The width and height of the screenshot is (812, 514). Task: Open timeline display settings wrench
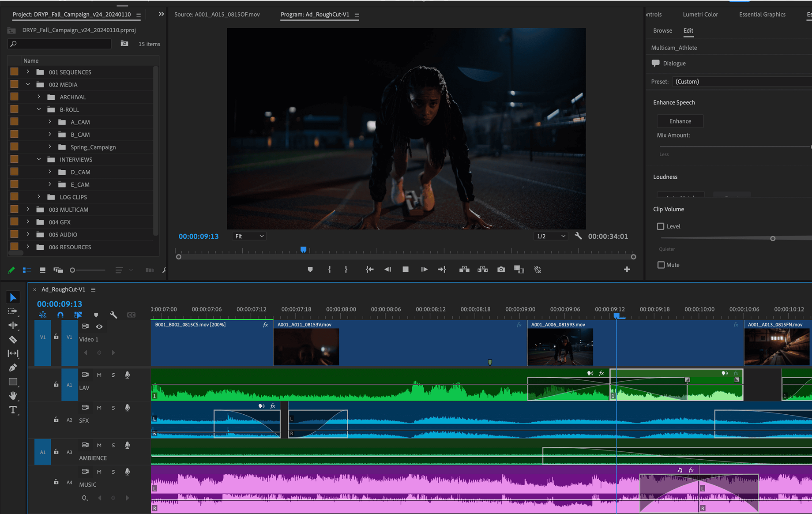(x=113, y=315)
